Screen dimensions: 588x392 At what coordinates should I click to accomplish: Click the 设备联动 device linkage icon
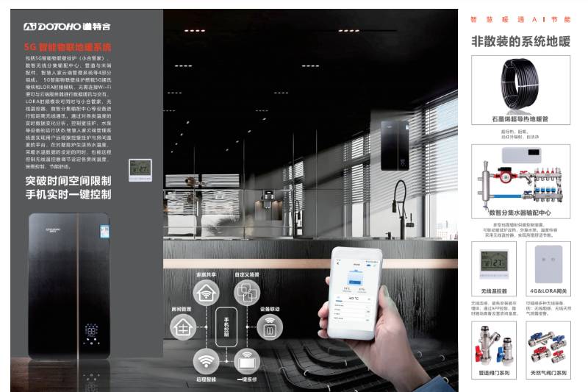click(x=270, y=327)
